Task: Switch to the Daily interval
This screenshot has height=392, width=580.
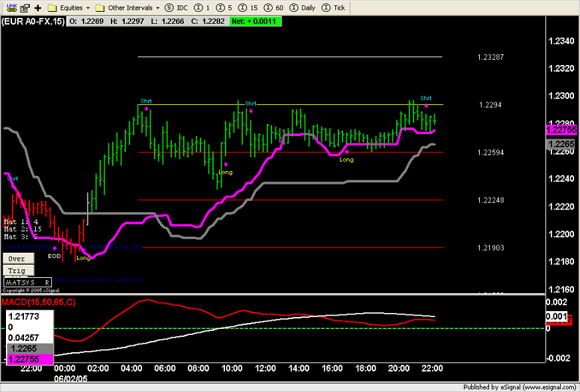Action: 303,7
